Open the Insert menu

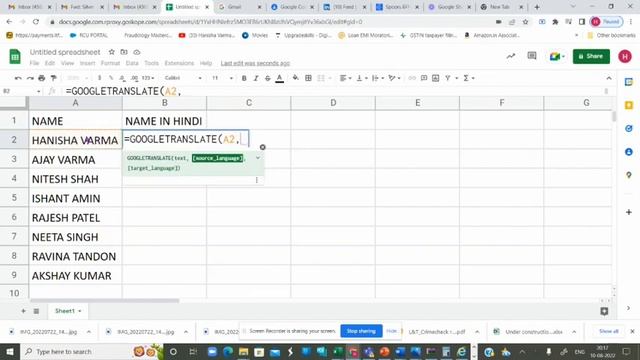(87, 63)
